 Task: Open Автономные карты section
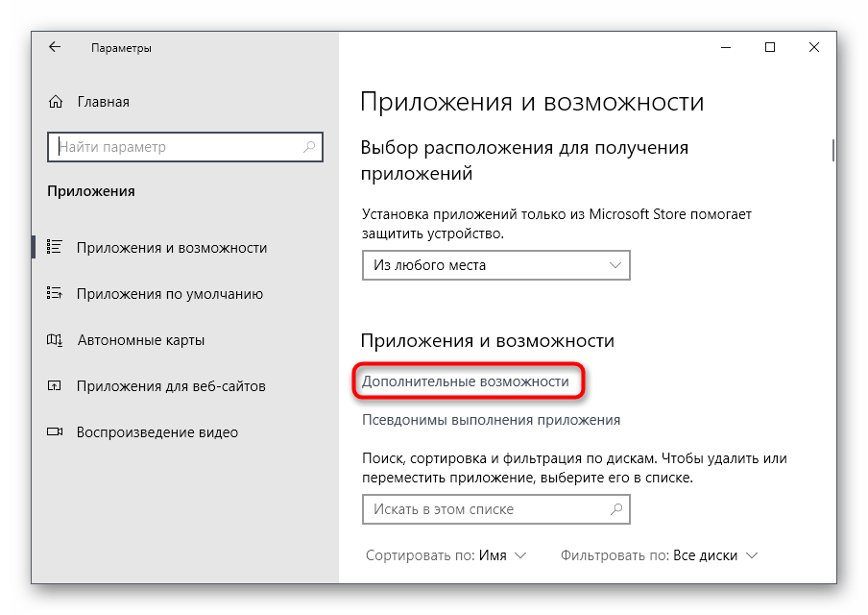[140, 340]
